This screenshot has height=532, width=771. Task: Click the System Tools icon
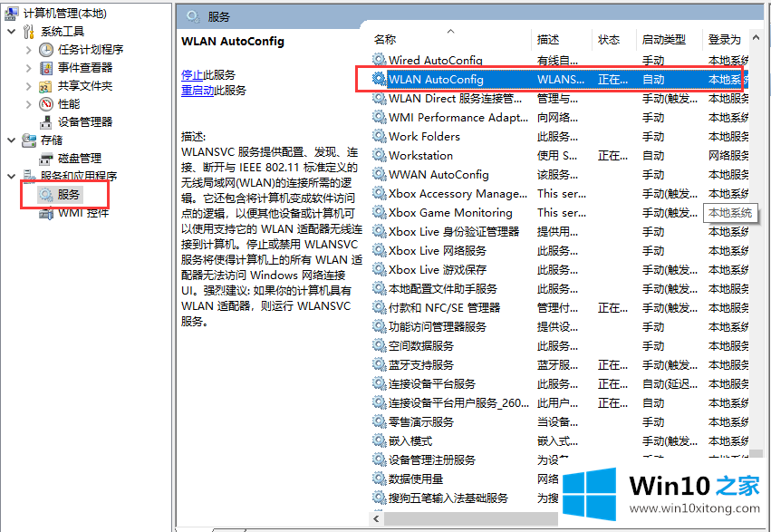tap(28, 32)
